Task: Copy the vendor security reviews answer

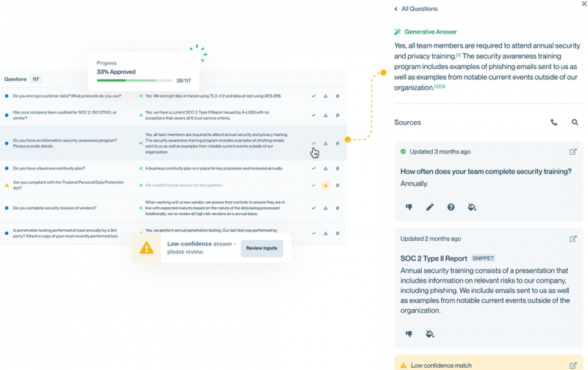Action: 337,208
